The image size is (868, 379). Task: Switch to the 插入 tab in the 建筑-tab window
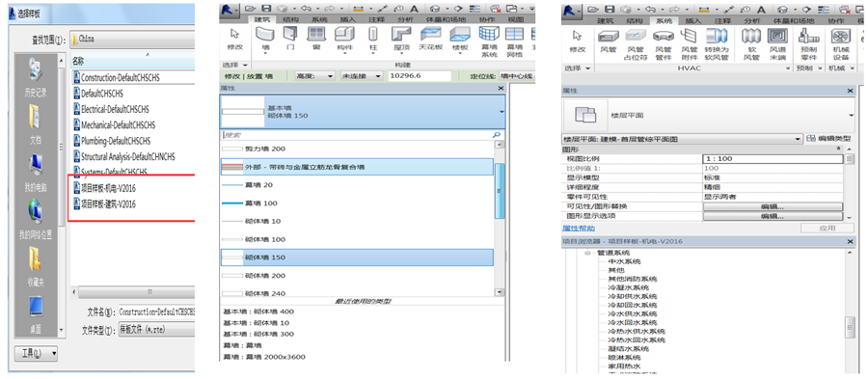tap(347, 19)
